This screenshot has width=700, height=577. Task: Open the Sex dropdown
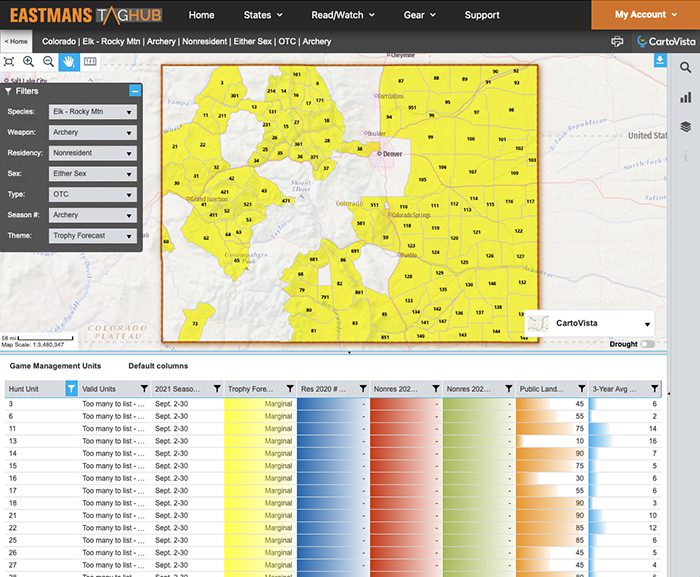point(92,174)
